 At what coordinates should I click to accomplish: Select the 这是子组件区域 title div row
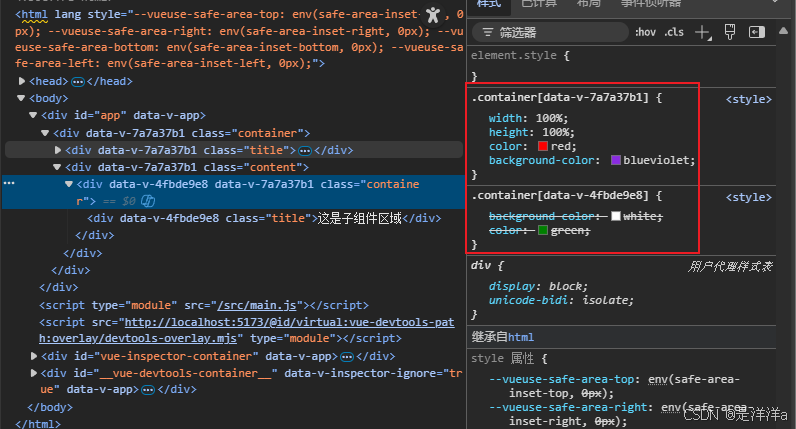pos(264,218)
